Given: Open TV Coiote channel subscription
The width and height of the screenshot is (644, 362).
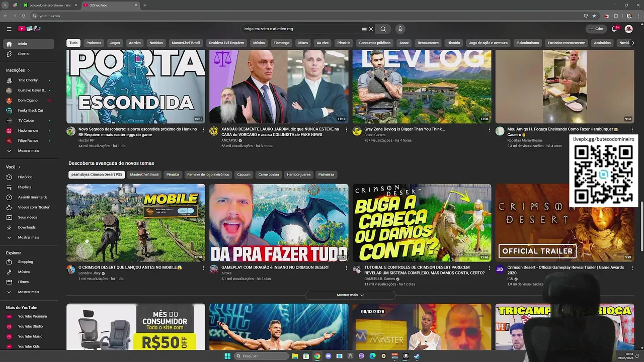Looking at the screenshot, I should point(28,121).
